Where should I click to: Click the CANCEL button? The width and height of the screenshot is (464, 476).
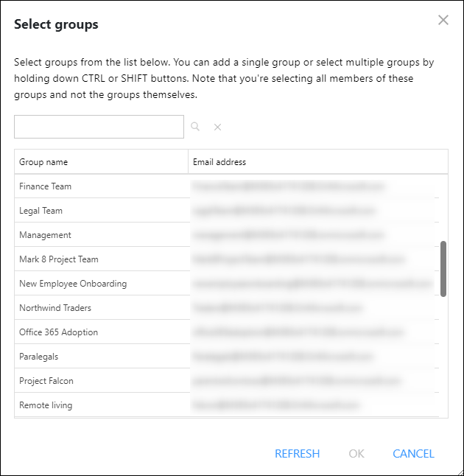coord(413,454)
